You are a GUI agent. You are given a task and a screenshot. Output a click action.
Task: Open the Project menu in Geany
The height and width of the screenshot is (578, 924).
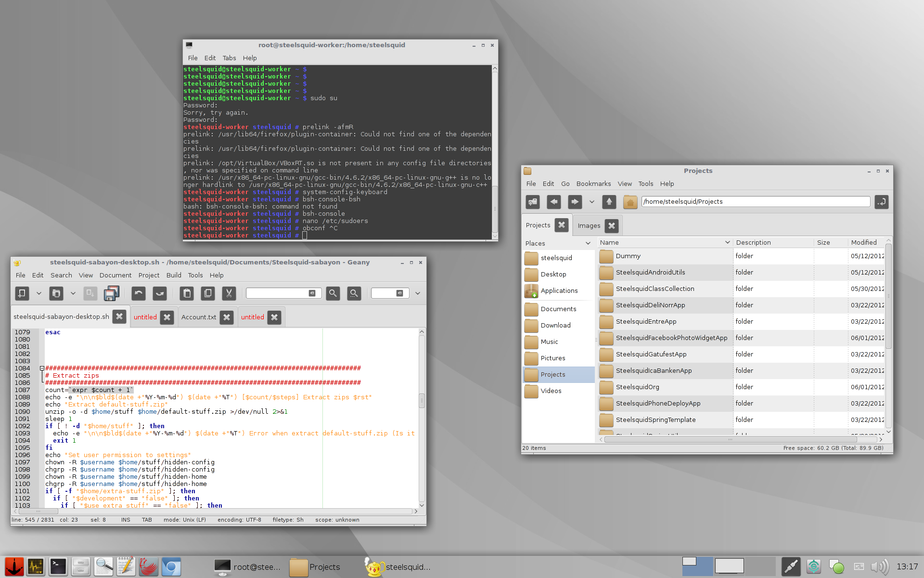[149, 275]
